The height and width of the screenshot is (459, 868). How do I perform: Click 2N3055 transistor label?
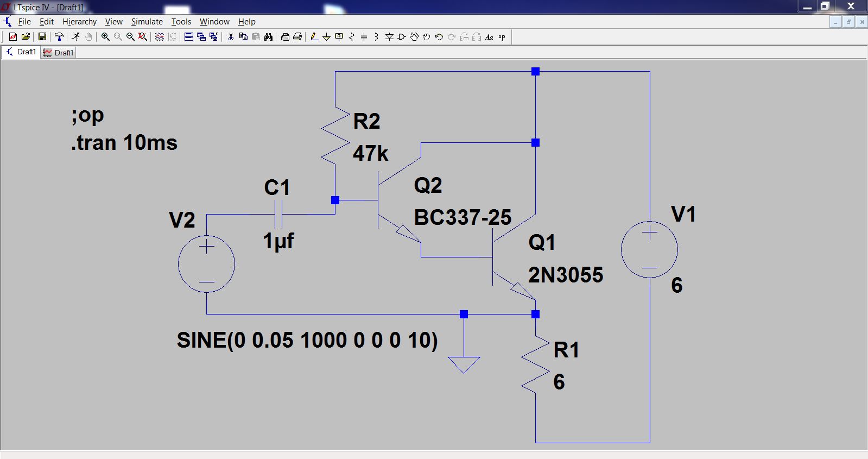(x=566, y=275)
